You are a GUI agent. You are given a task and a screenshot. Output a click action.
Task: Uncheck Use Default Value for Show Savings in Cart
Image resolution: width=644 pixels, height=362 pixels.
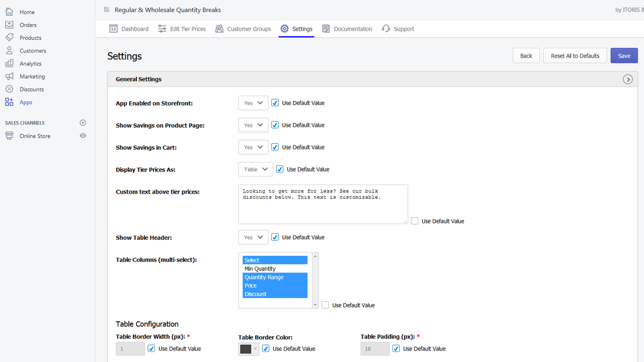pyautogui.click(x=275, y=147)
